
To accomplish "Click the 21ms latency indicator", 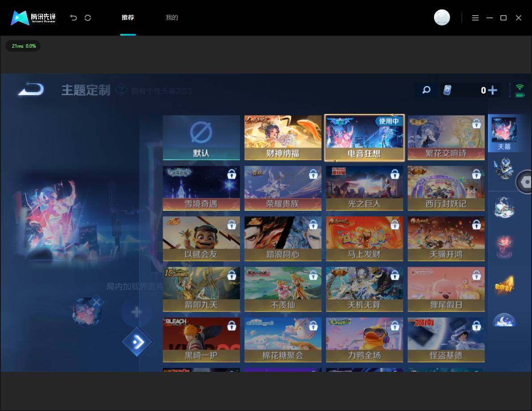I will coord(23,46).
